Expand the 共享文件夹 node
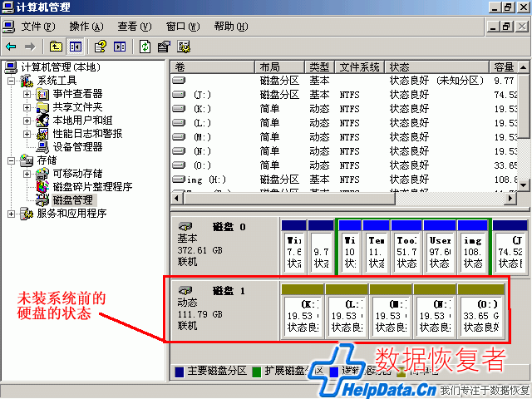 [27, 107]
